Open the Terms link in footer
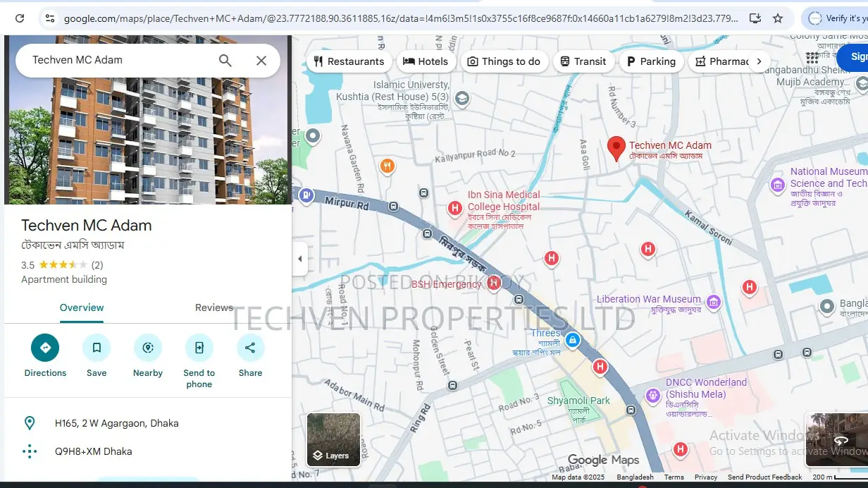868x488 pixels. click(674, 477)
